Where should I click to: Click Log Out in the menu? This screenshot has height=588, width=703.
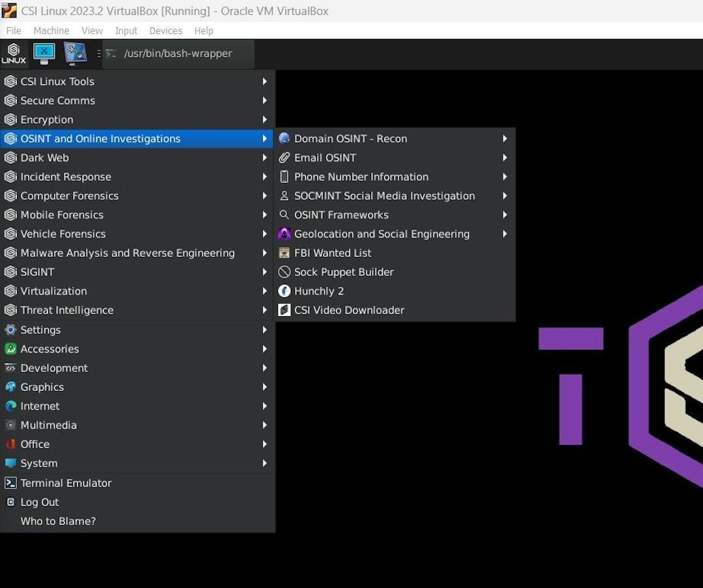point(40,502)
